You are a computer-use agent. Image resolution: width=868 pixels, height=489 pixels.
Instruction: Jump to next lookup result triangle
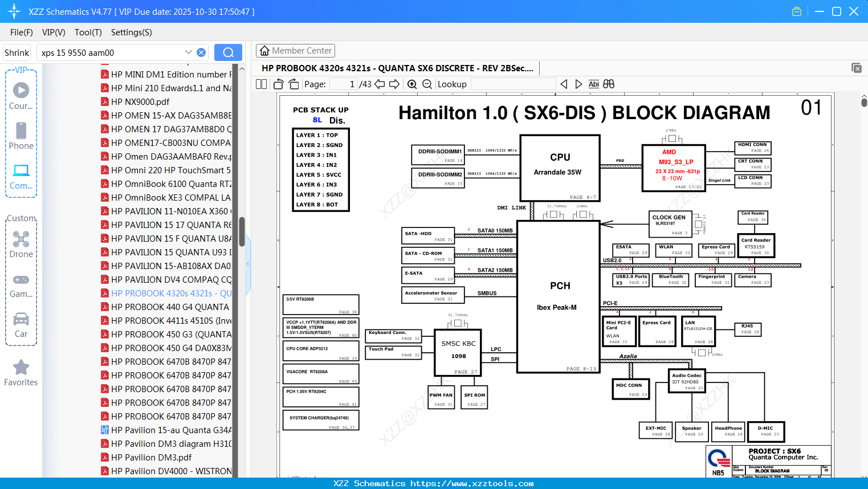click(x=578, y=84)
